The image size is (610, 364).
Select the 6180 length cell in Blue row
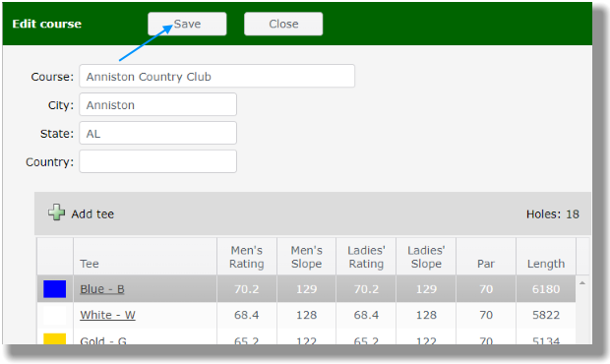pos(546,289)
